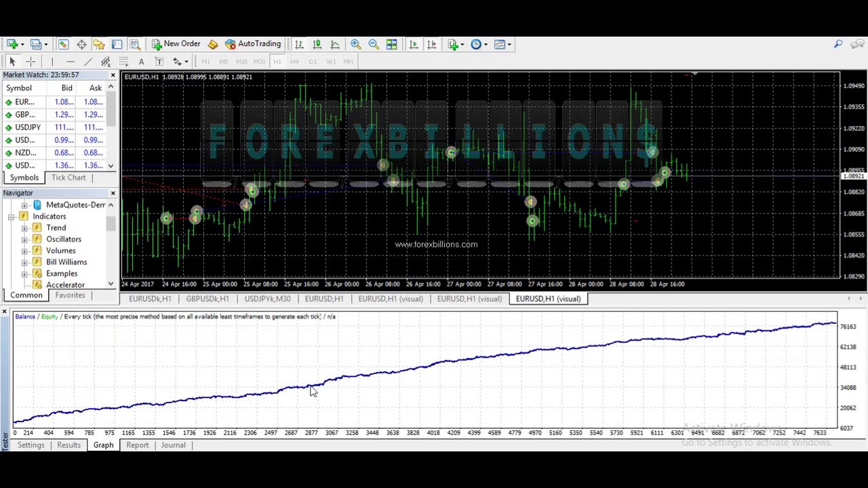Open a New Chart from toolbar
Viewport: 868px width, 488px height.
[x=12, y=44]
